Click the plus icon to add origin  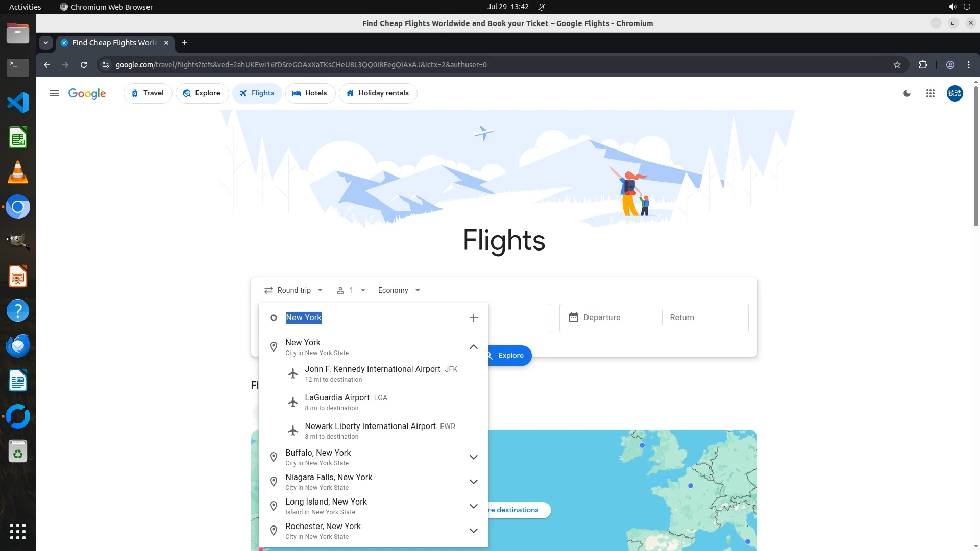(473, 318)
